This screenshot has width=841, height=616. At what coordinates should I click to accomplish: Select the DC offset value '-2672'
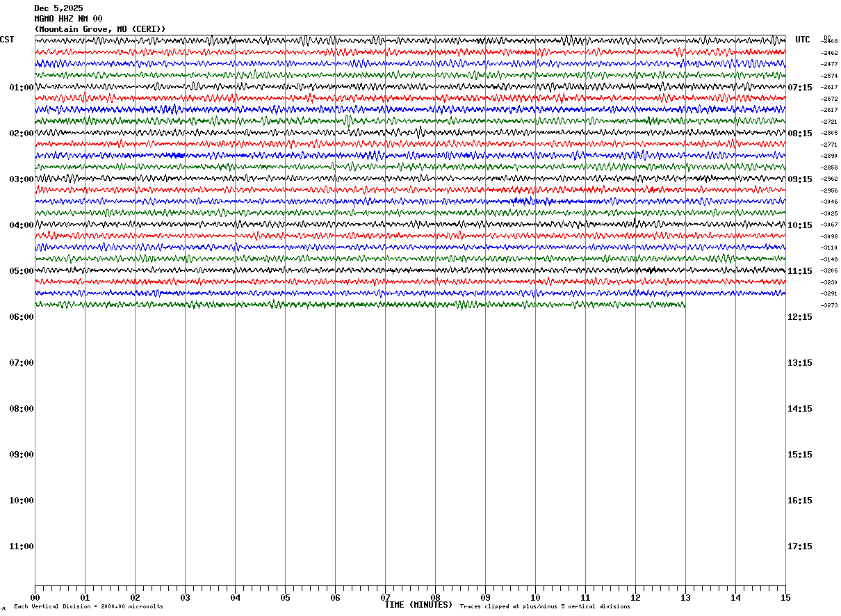pos(829,99)
